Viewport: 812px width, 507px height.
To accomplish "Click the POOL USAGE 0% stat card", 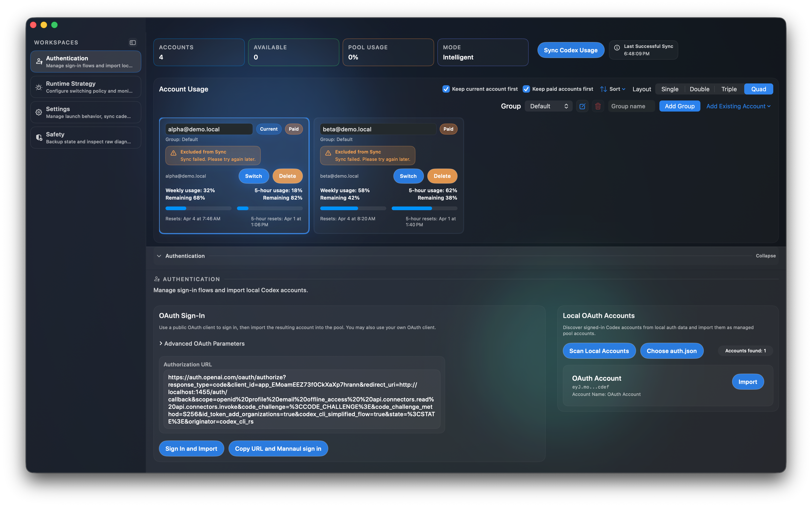I will tap(388, 52).
